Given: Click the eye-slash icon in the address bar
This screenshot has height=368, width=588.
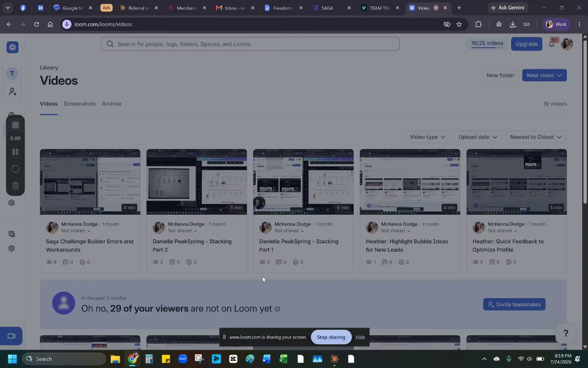Looking at the screenshot, I should pos(447,24).
